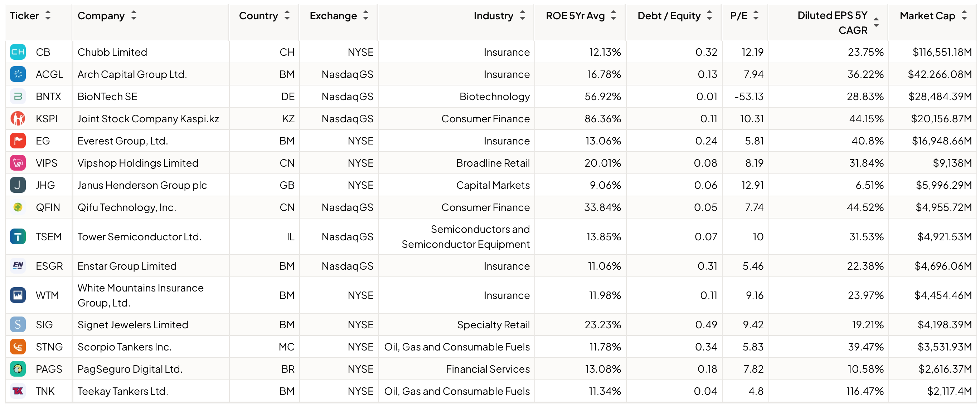This screenshot has width=980, height=407.
Task: Click the PagSeguro PAGS logo icon
Action: (18, 369)
